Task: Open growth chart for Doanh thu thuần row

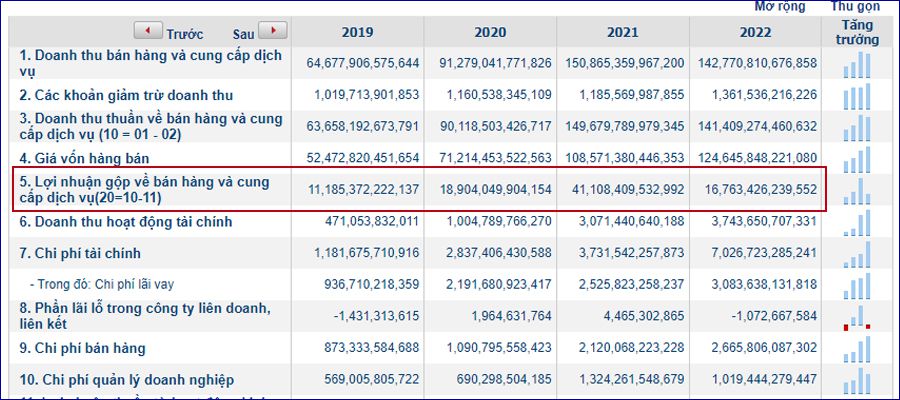Action: 857,128
